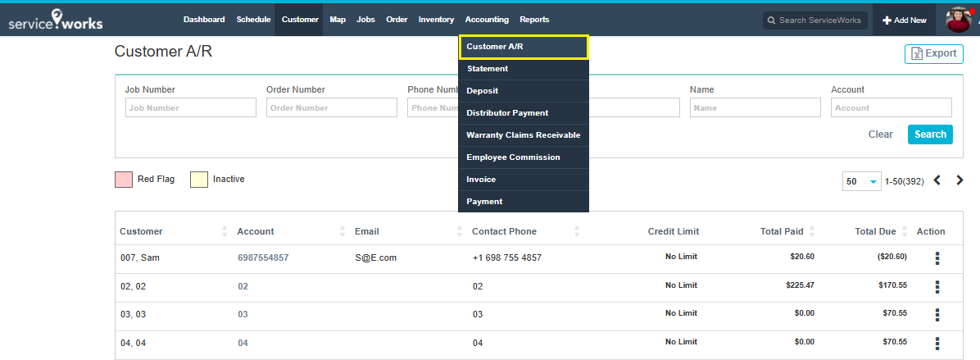
Task: Open actions menu for 007, Sam
Action: tap(937, 258)
